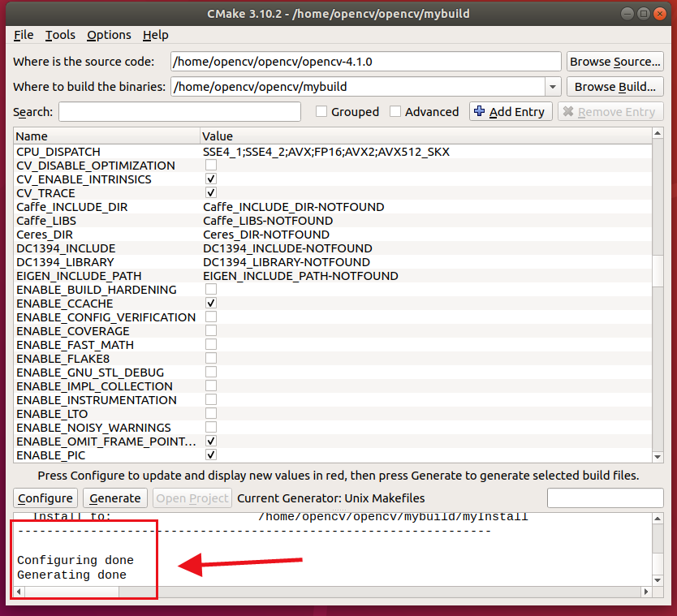This screenshot has width=677, height=616.
Task: Open the Tools menu
Action: 60,35
